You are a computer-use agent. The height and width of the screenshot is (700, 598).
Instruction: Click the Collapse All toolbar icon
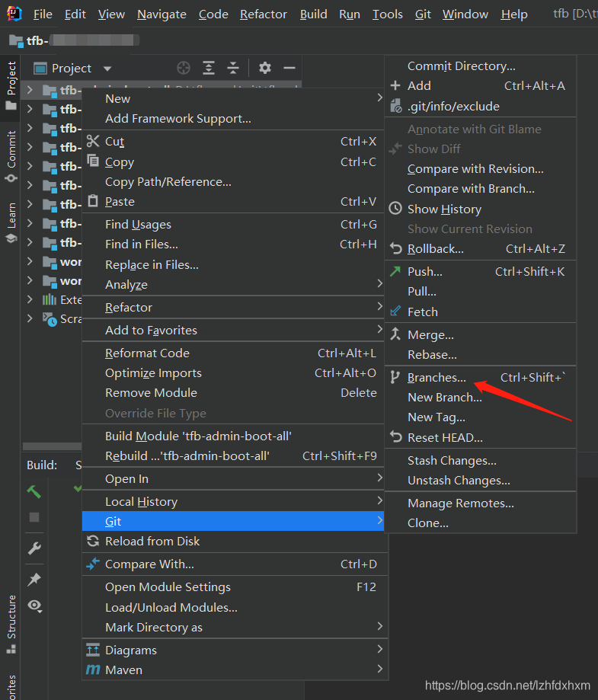pos(233,68)
